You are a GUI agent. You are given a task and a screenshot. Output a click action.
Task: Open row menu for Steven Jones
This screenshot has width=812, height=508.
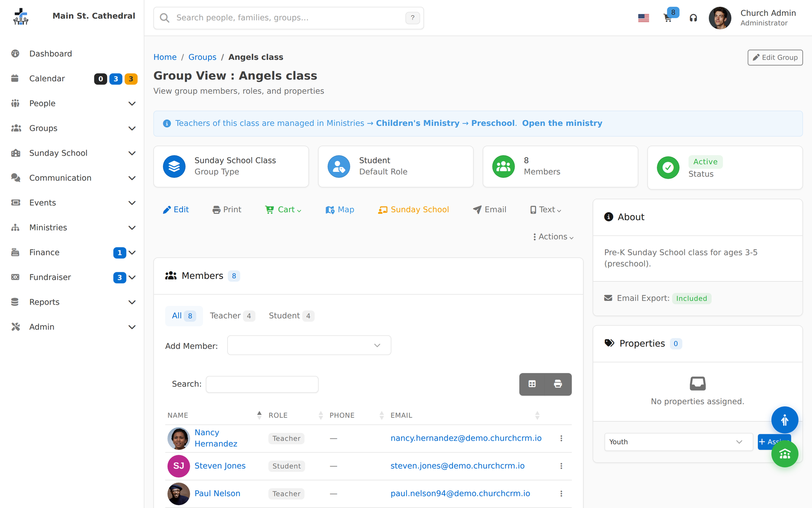coord(561,466)
